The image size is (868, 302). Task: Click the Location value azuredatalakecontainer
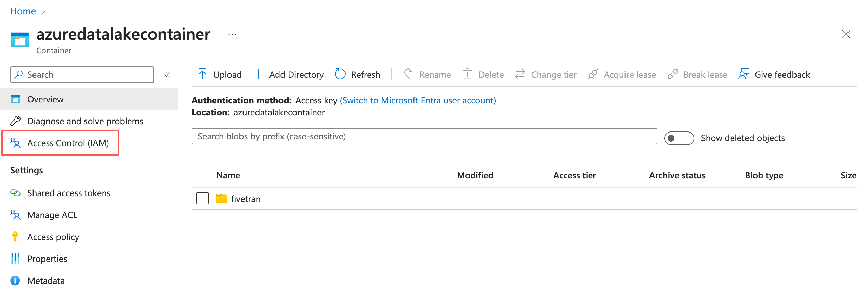279,112
